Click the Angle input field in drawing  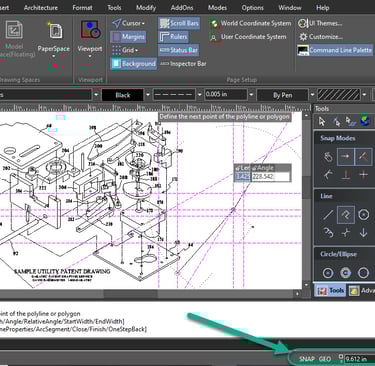coord(270,177)
